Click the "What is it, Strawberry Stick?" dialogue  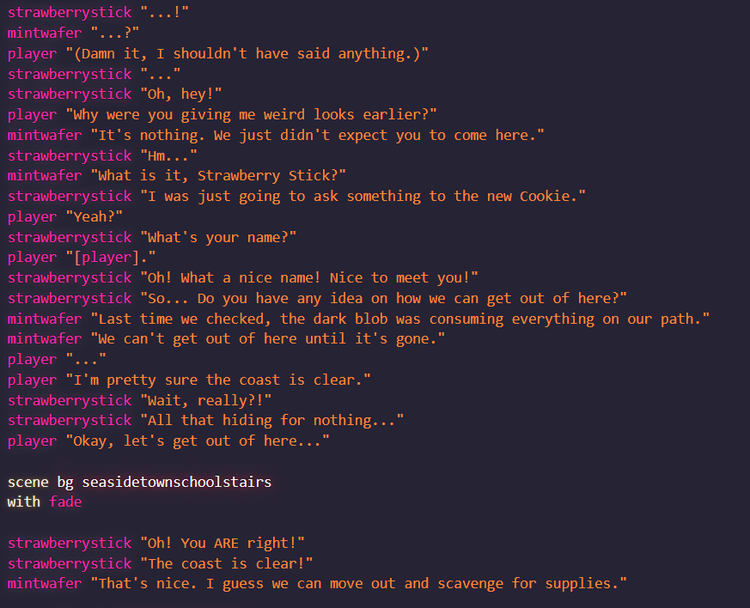click(x=218, y=176)
